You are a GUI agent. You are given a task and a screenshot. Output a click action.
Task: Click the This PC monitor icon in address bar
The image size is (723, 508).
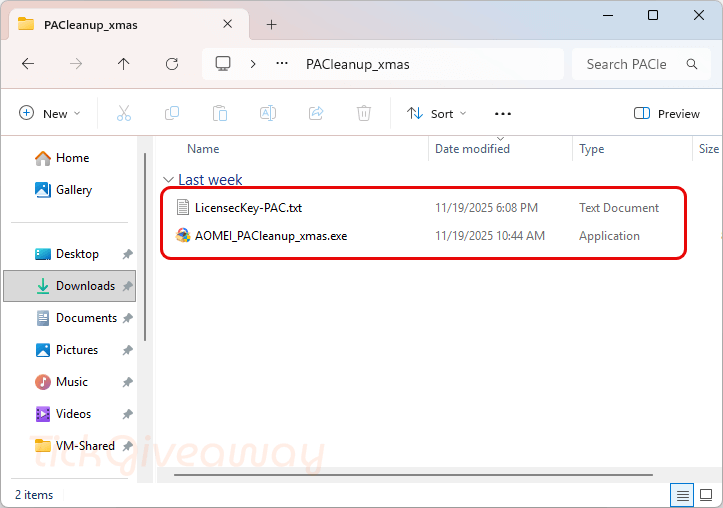pos(223,64)
